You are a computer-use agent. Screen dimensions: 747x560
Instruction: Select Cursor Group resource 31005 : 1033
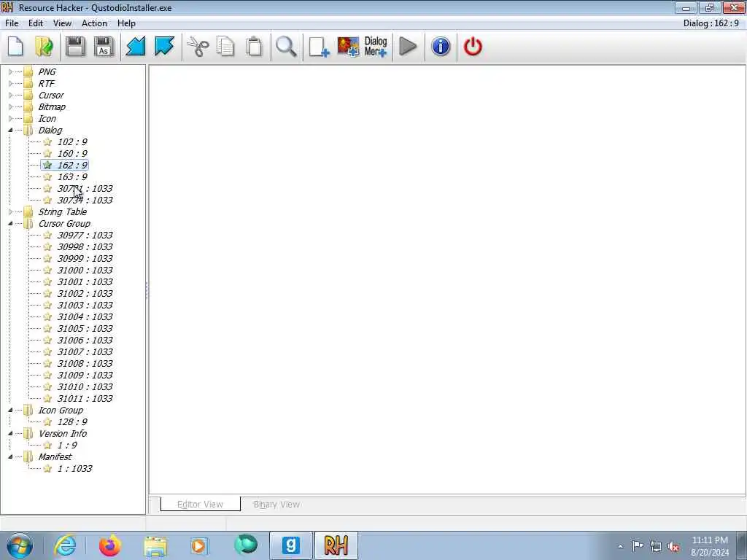click(x=85, y=329)
